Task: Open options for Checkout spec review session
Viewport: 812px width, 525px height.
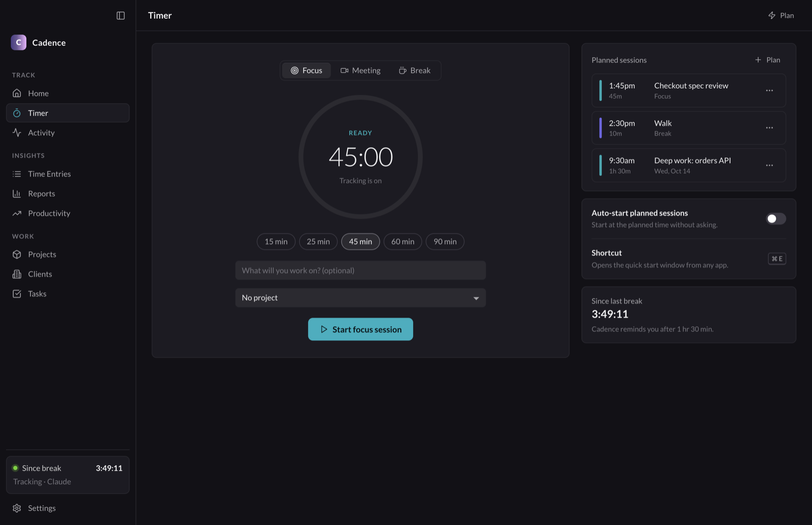Action: pyautogui.click(x=769, y=90)
